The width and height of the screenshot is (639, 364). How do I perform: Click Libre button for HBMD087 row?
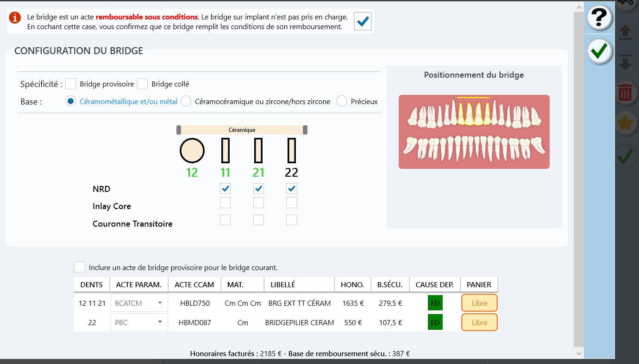coord(479,322)
